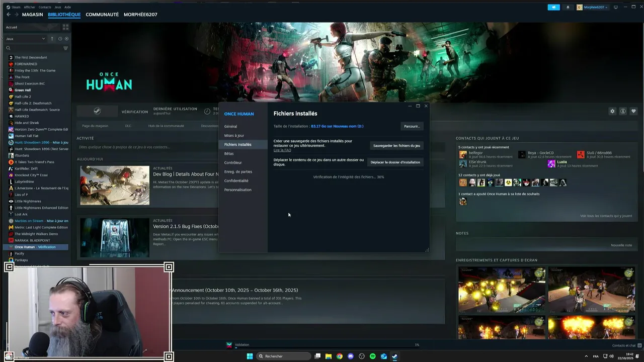This screenshot has height=362, width=644.
Task: Click the library search field
Action: [x=36, y=48]
